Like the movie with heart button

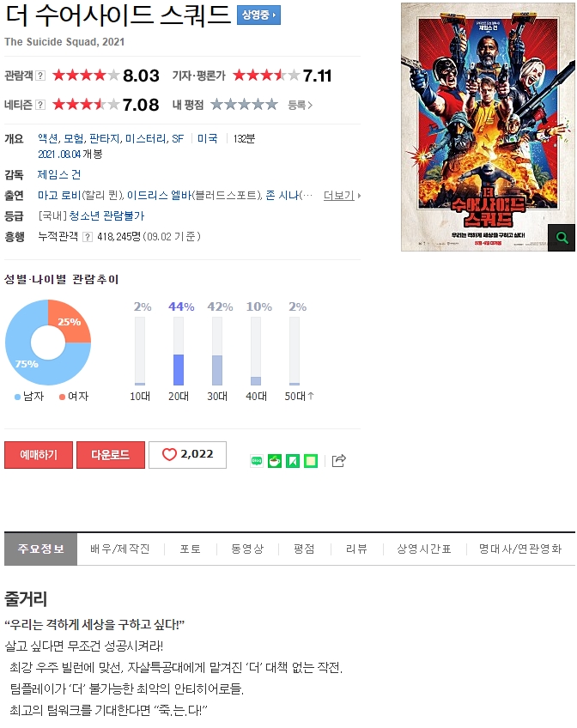[187, 454]
